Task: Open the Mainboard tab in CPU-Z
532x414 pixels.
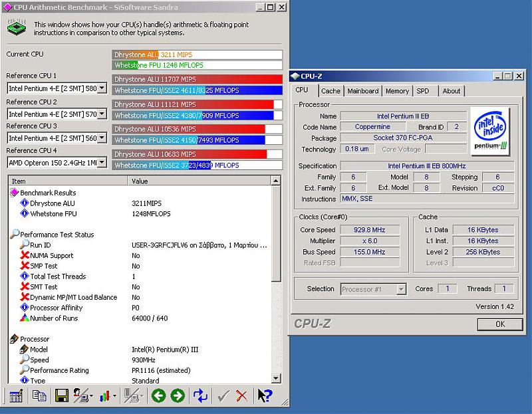Action: tap(362, 91)
